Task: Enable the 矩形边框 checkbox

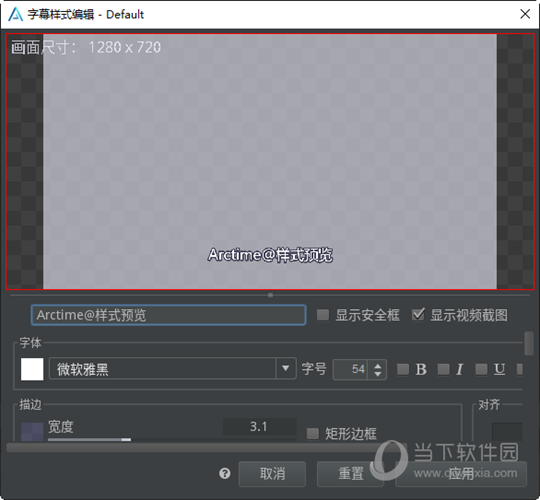Action: point(313,434)
